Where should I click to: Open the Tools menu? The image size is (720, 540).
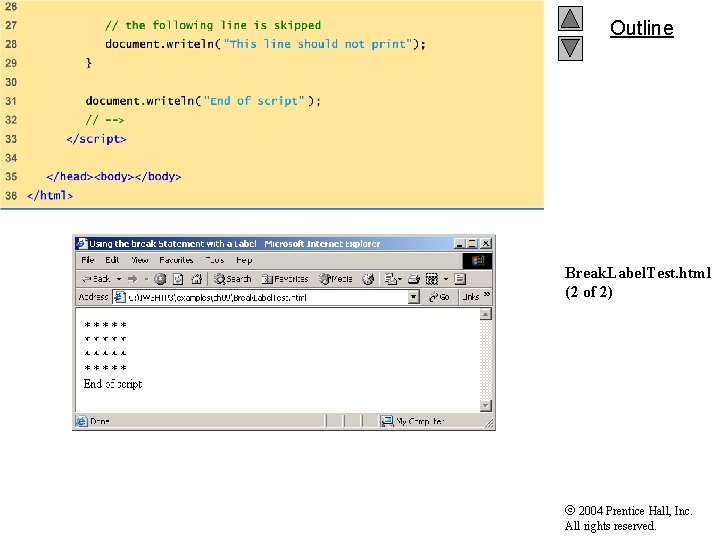(x=214, y=260)
